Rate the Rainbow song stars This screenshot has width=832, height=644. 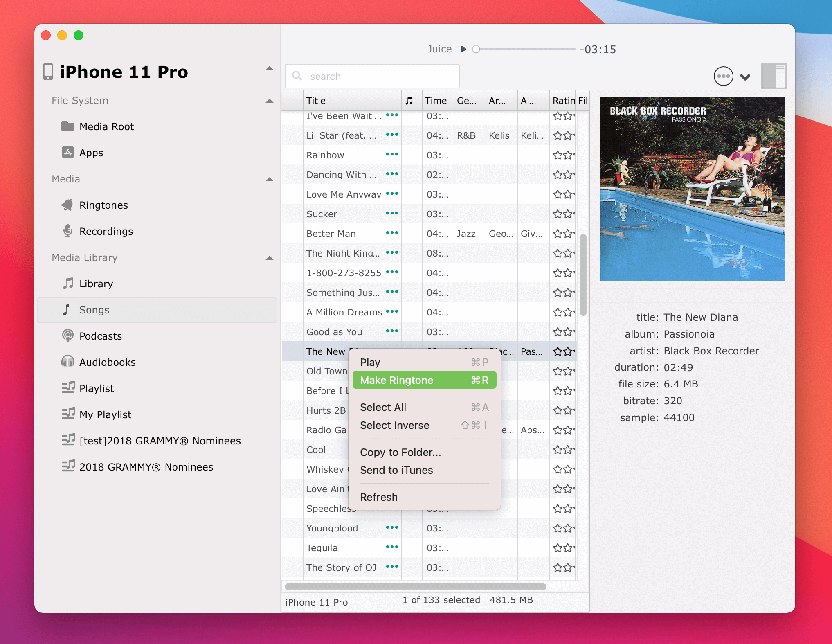click(563, 155)
